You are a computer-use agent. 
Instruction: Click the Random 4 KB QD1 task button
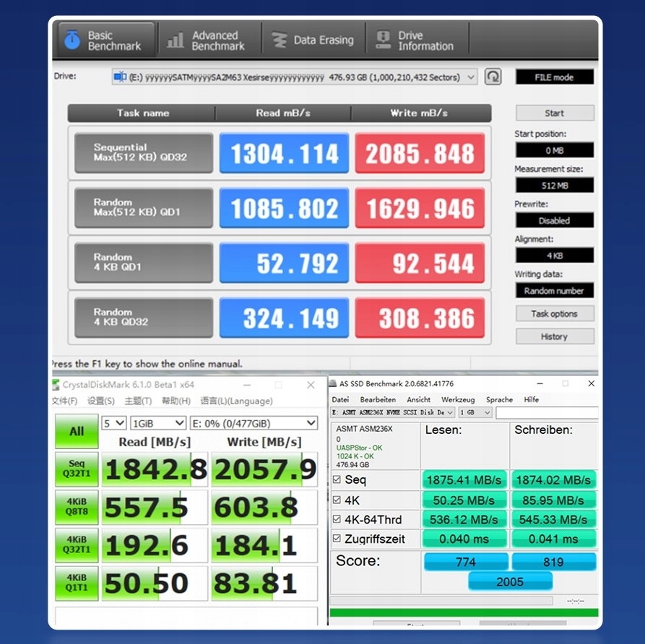pyautogui.click(x=144, y=262)
